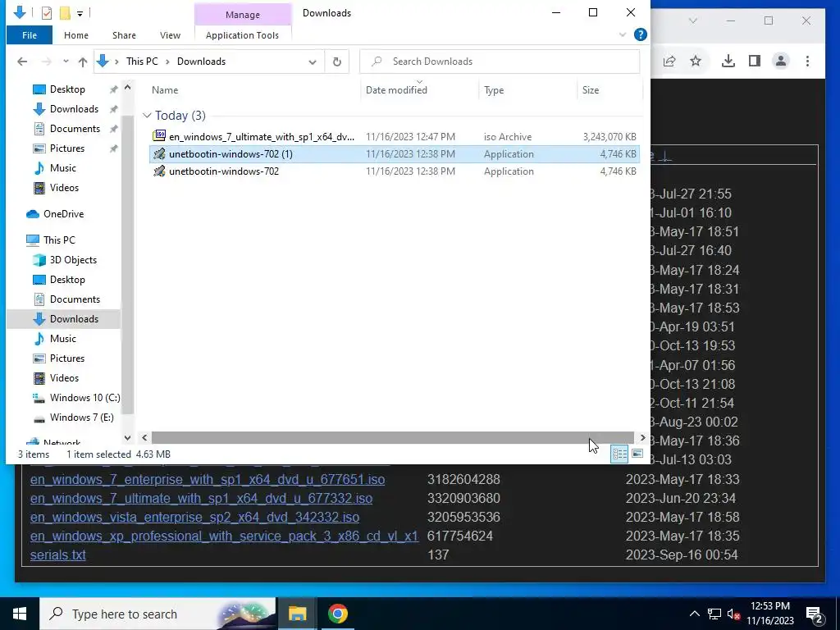
Task: Open pinned Downloads in Quick access
Action: [x=74, y=109]
